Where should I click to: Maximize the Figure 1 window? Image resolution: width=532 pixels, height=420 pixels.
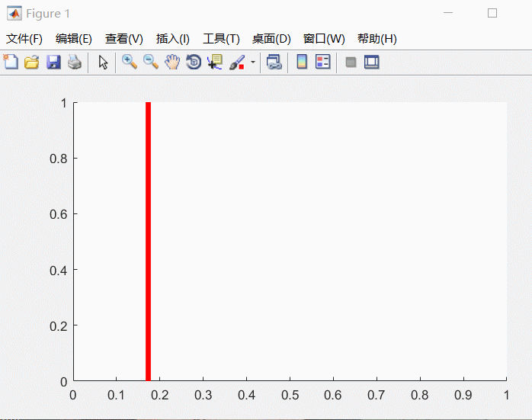[492, 13]
